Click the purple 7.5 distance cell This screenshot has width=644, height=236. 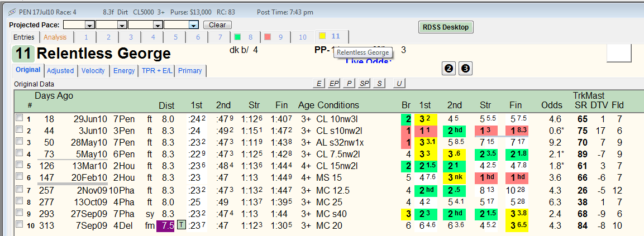click(165, 226)
